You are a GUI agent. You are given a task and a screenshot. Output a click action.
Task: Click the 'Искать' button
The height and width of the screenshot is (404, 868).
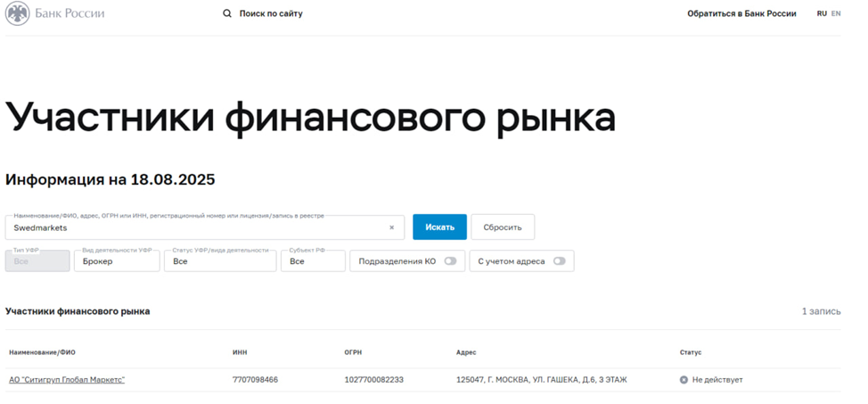(x=439, y=227)
